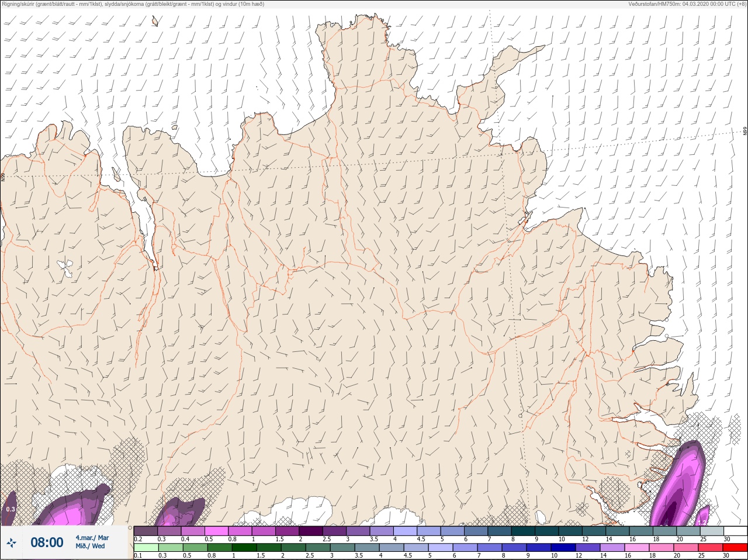Click the white 0.3 value label on map
This screenshot has height=560, width=748.
[11, 509]
